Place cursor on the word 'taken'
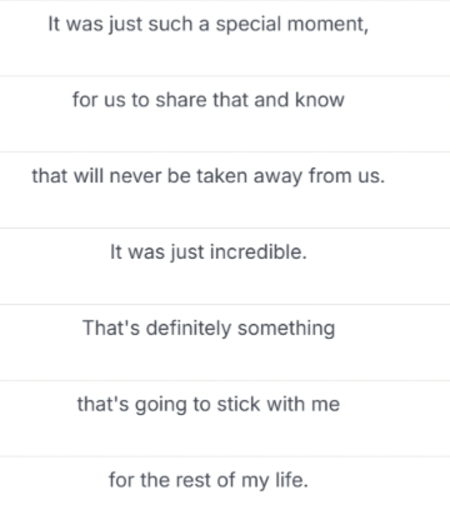This screenshot has width=450, height=515. [x=222, y=176]
